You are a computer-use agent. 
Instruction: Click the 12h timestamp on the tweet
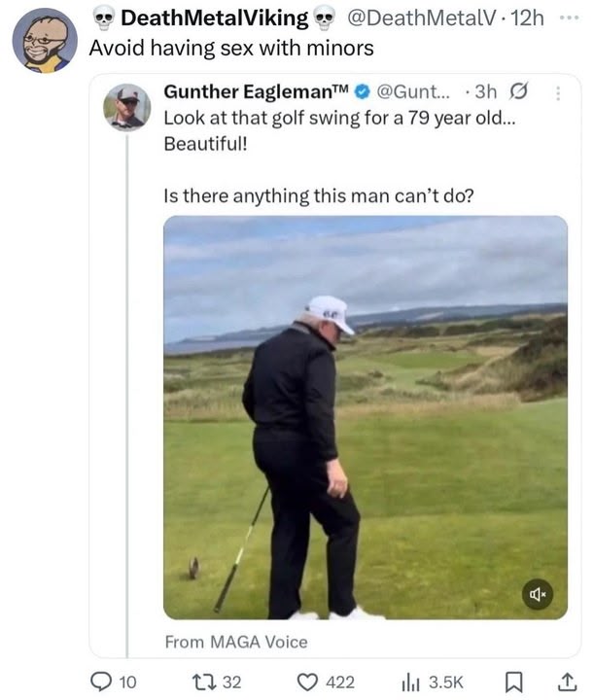point(526,17)
